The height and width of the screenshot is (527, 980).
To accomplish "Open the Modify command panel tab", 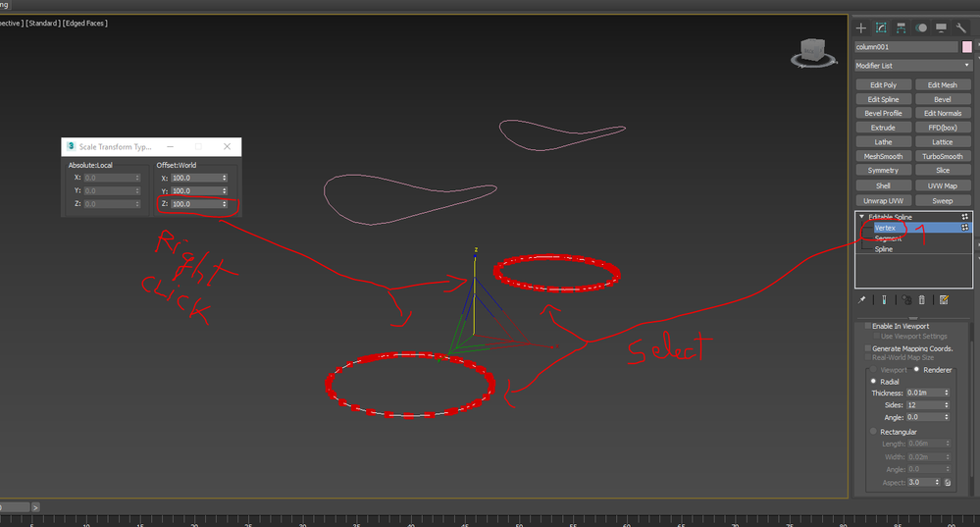I will 881,27.
